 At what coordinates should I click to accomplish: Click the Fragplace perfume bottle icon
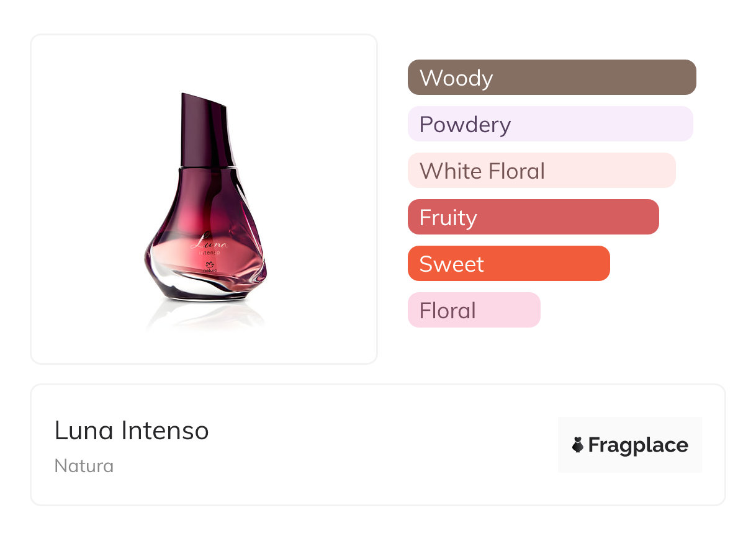coord(578,445)
